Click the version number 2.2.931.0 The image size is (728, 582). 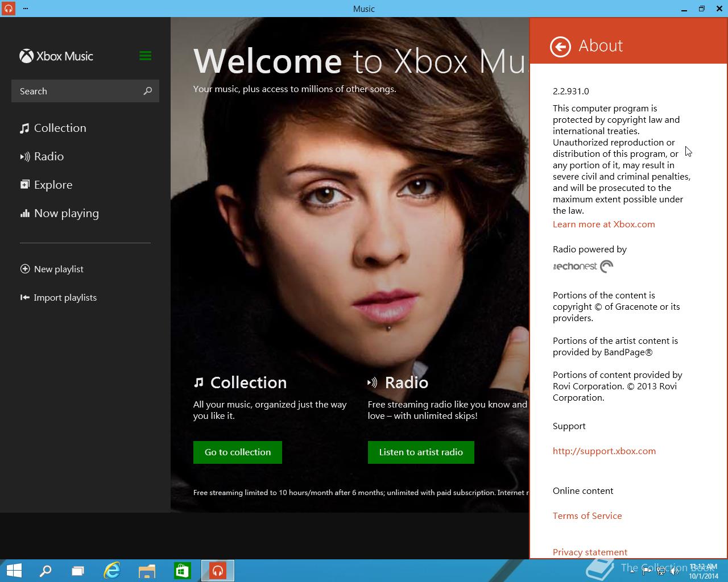pyautogui.click(x=571, y=91)
